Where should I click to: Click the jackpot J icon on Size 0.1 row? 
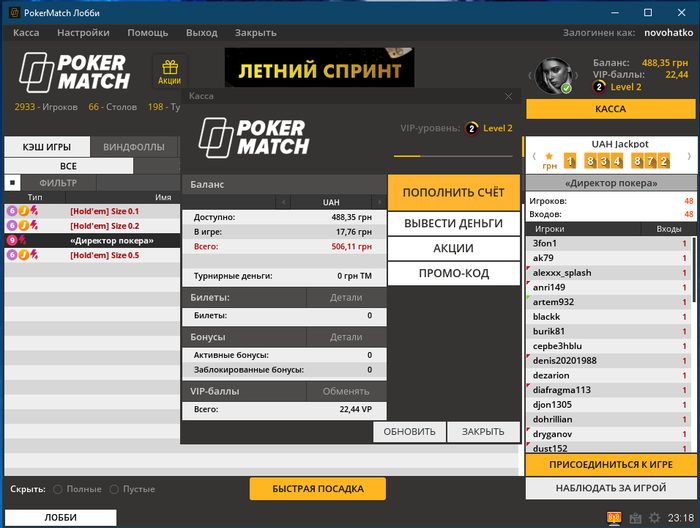point(23,211)
